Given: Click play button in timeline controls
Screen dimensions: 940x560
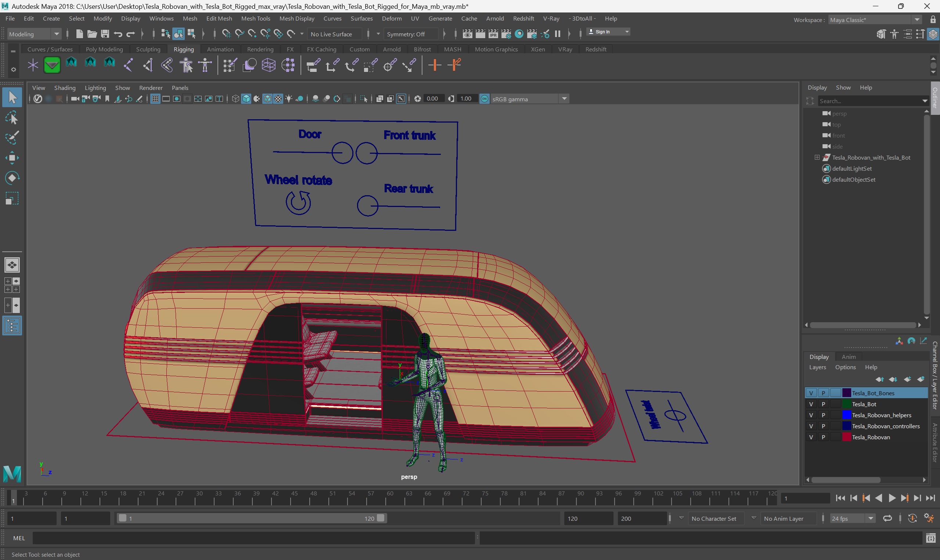Looking at the screenshot, I should click(x=891, y=498).
